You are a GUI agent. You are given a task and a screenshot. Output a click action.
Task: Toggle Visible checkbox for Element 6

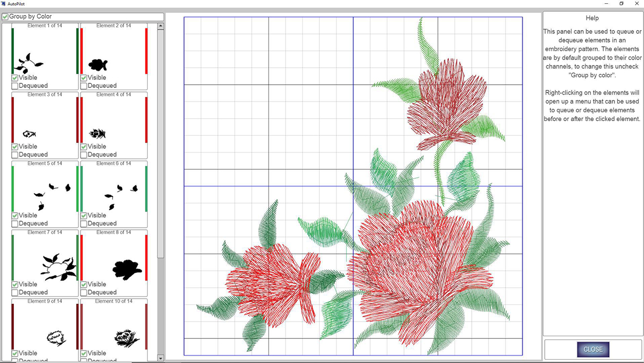[84, 216]
